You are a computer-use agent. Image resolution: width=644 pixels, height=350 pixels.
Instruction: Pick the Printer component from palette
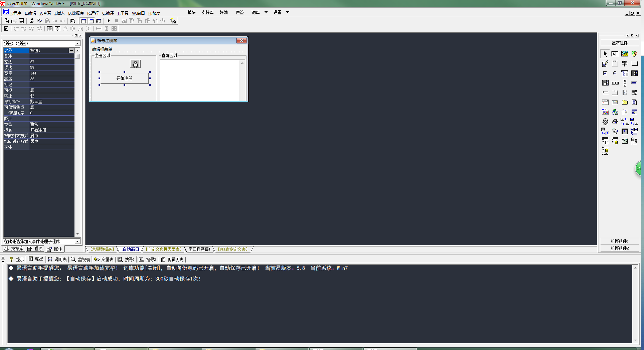[x=615, y=122]
